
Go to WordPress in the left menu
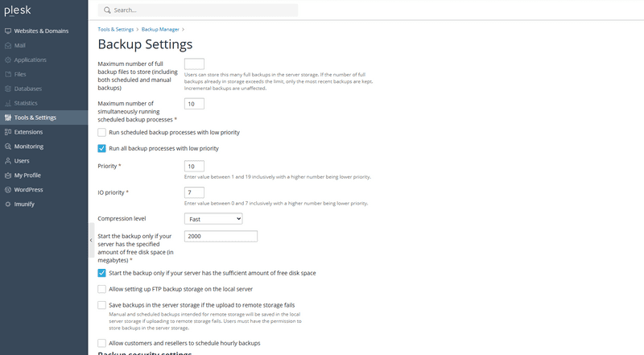pyautogui.click(x=28, y=190)
